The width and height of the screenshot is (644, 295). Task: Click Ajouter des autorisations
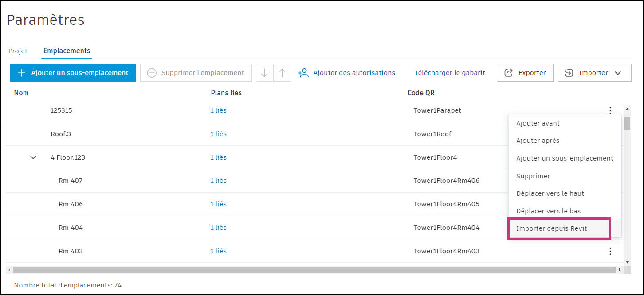(x=347, y=73)
